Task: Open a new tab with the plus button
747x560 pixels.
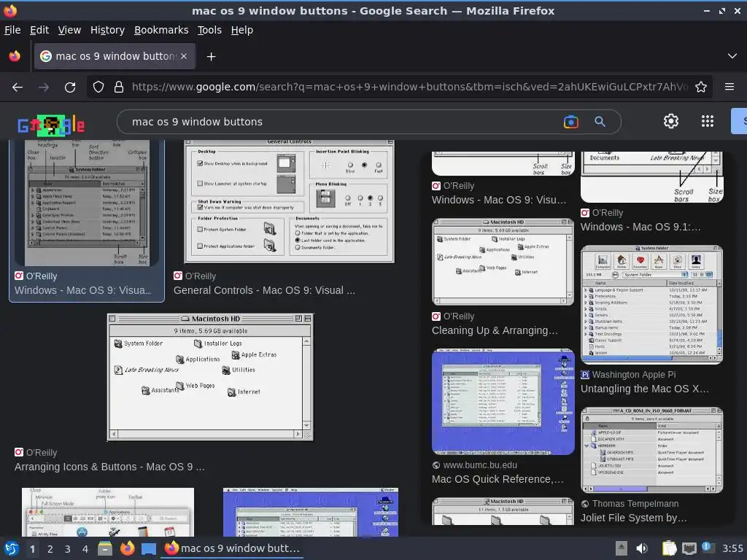Action: [x=211, y=57]
